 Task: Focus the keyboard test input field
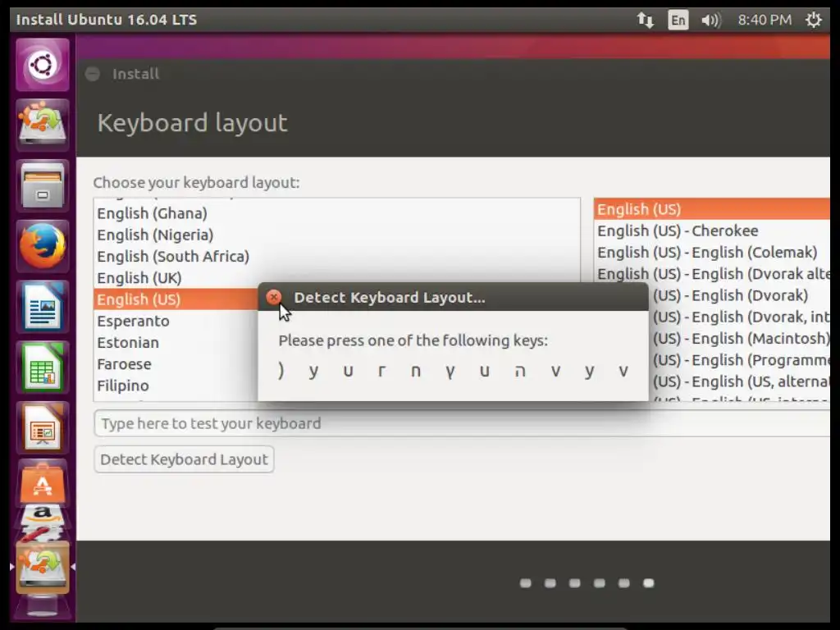(x=462, y=423)
